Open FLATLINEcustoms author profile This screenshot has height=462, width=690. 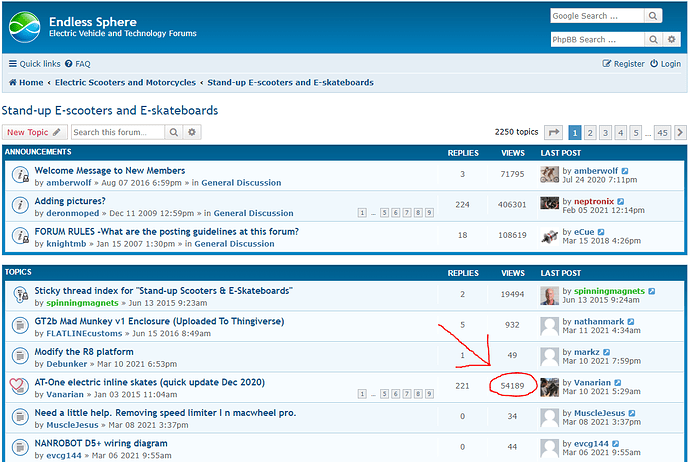84,334
